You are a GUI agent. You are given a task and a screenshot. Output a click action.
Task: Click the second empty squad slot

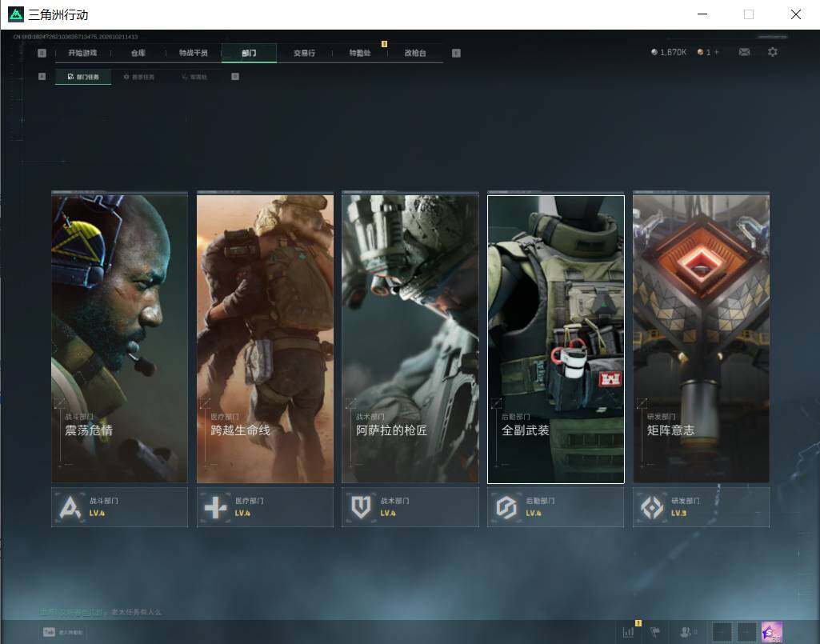tap(746, 632)
